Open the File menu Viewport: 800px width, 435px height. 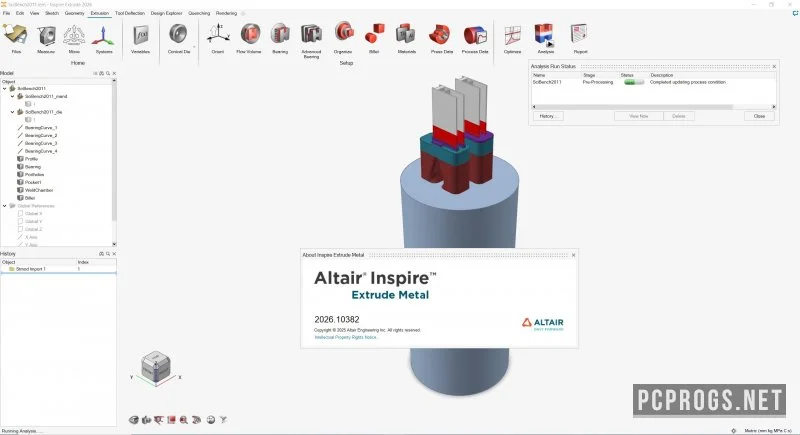[x=7, y=13]
